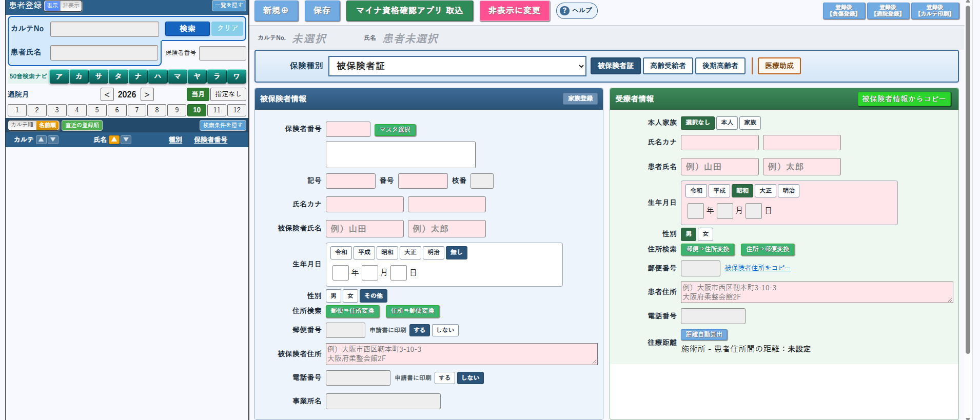Screen dimensions: 980x420
Task: Switch to 後期高齢者 insurance tab
Action: point(720,66)
